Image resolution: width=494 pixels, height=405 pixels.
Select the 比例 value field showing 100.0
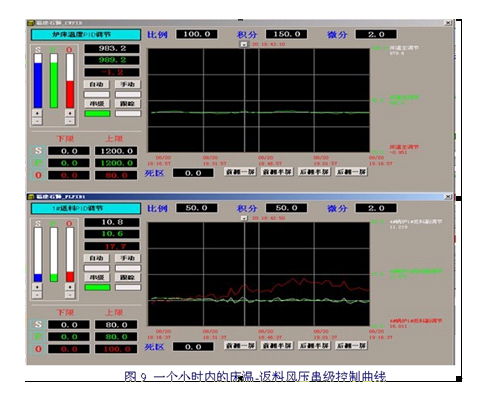[x=197, y=34]
